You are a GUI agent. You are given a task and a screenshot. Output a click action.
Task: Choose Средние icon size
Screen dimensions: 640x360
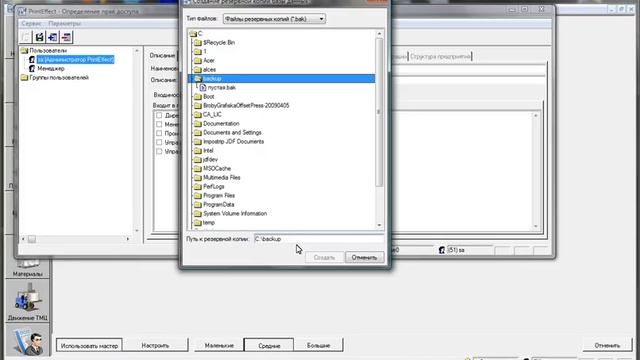pyautogui.click(x=269, y=345)
